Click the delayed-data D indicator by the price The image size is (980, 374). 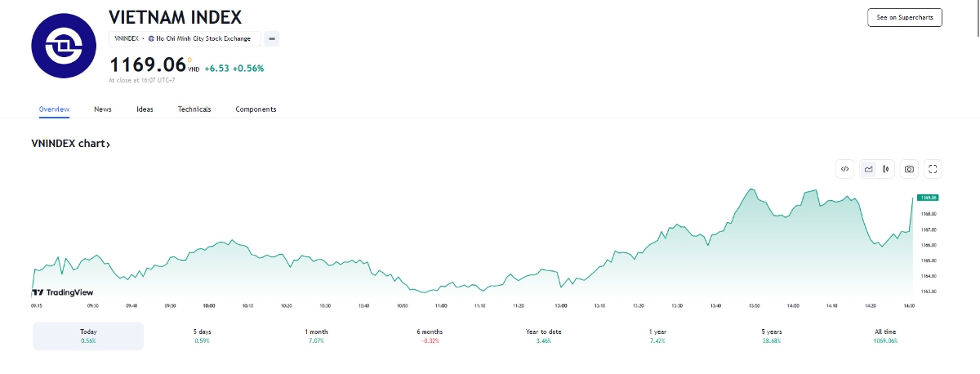coord(190,59)
